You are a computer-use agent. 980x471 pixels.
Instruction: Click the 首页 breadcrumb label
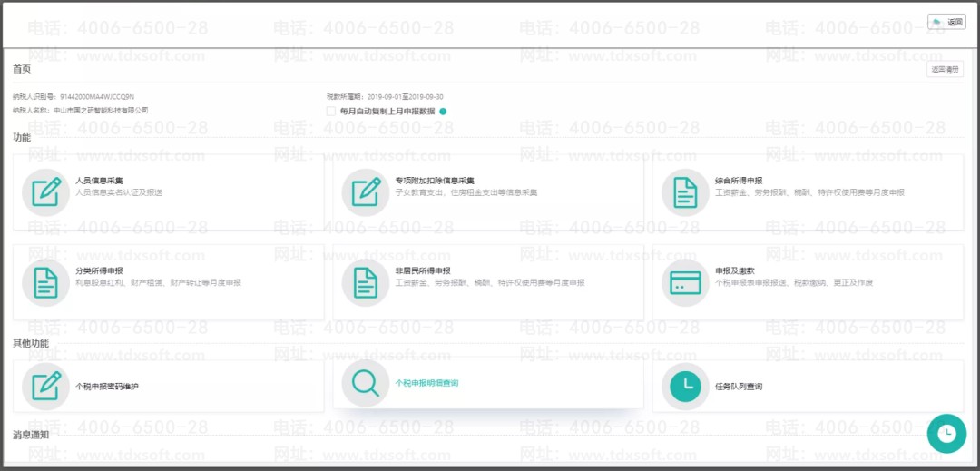22,69
